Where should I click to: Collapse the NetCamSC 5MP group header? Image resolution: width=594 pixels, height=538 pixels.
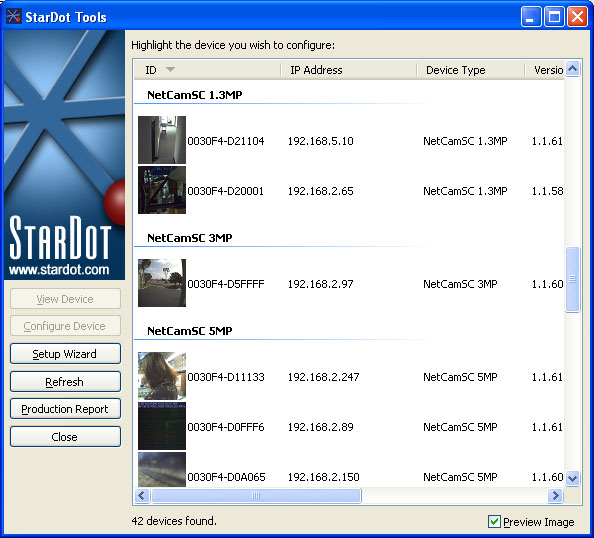point(189,331)
